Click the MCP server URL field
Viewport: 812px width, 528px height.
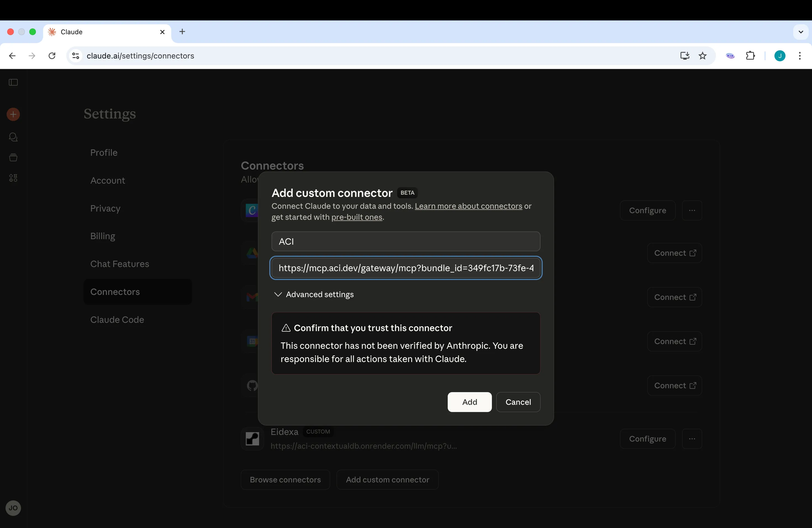[x=406, y=268]
